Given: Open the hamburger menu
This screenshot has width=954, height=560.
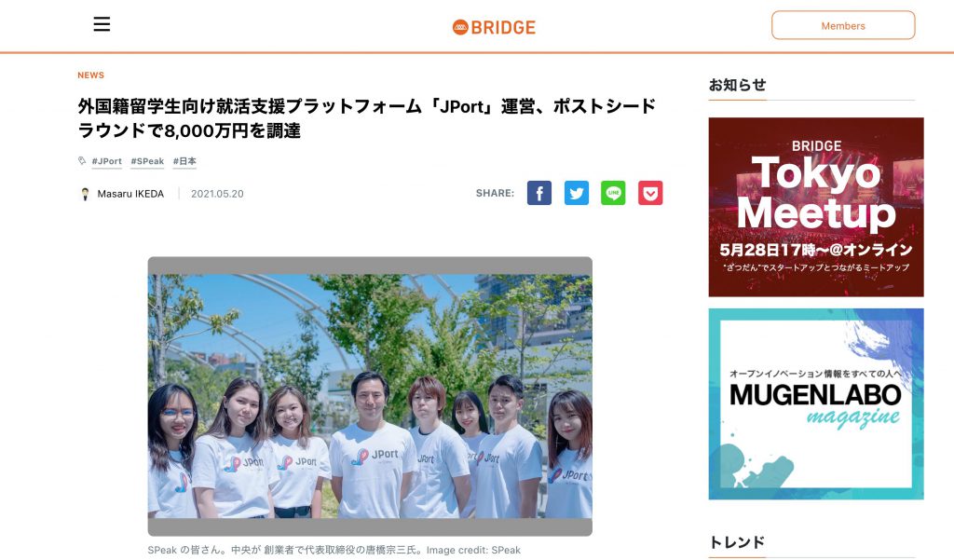Looking at the screenshot, I should pos(102,24).
